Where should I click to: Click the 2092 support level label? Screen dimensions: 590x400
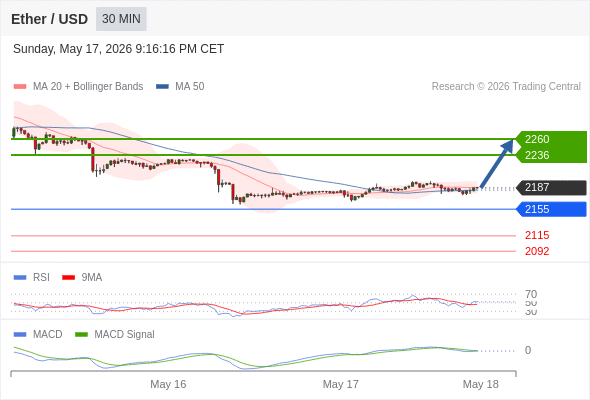(x=537, y=251)
